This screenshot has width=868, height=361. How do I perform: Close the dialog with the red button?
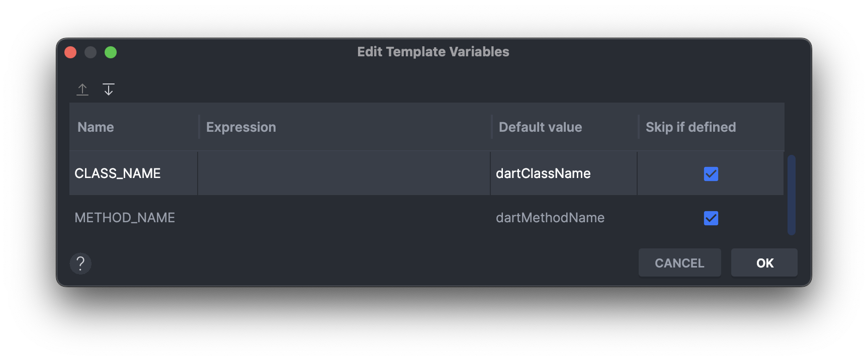tap(70, 52)
